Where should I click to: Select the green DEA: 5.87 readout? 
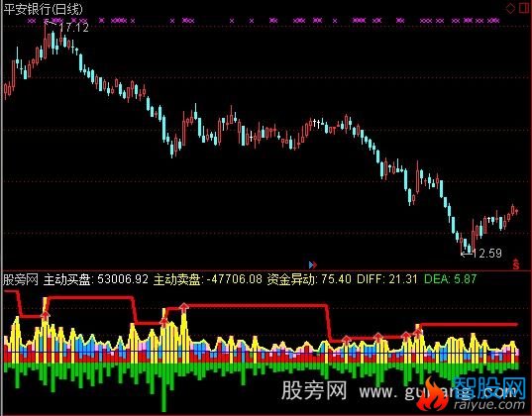click(x=451, y=279)
